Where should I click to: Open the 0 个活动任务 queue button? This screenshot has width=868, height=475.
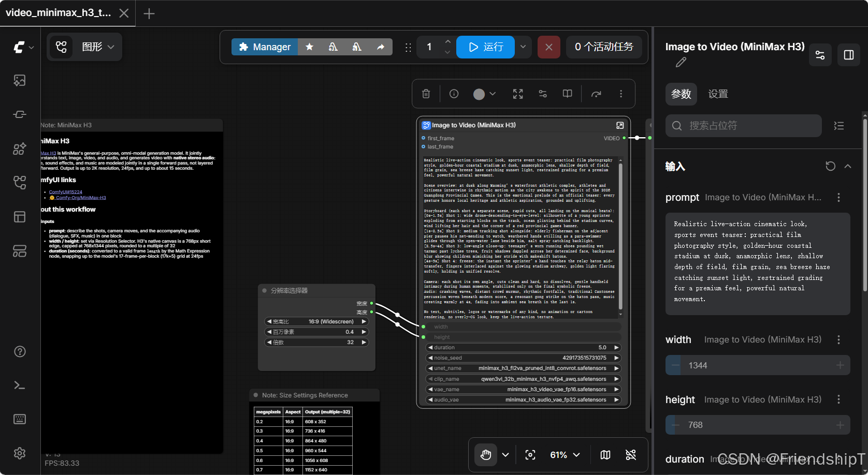click(x=604, y=47)
